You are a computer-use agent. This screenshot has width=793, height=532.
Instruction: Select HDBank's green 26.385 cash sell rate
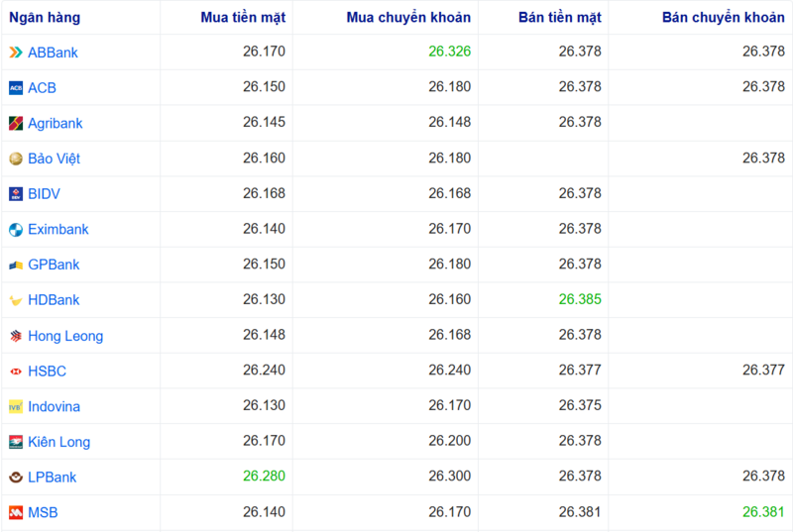coord(580,299)
